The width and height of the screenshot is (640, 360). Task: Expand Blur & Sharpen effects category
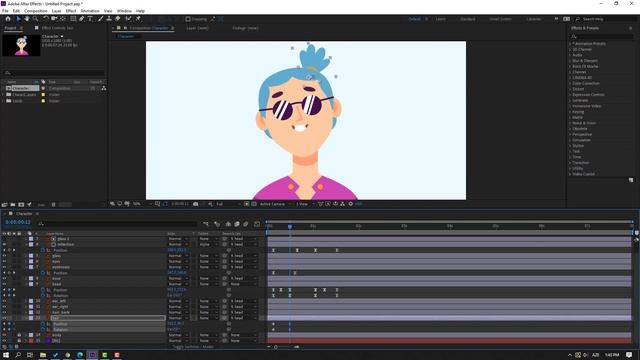point(570,60)
